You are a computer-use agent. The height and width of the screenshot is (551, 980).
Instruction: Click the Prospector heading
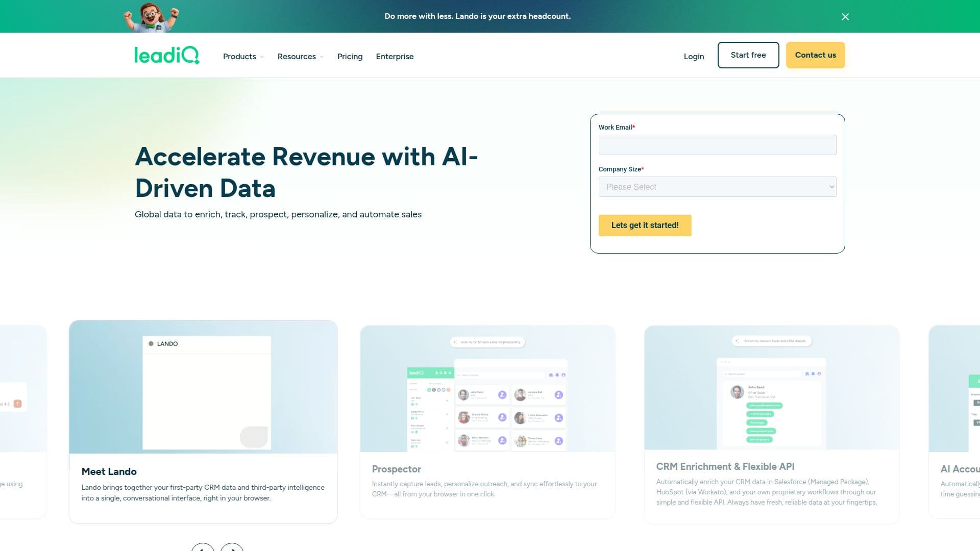397,469
